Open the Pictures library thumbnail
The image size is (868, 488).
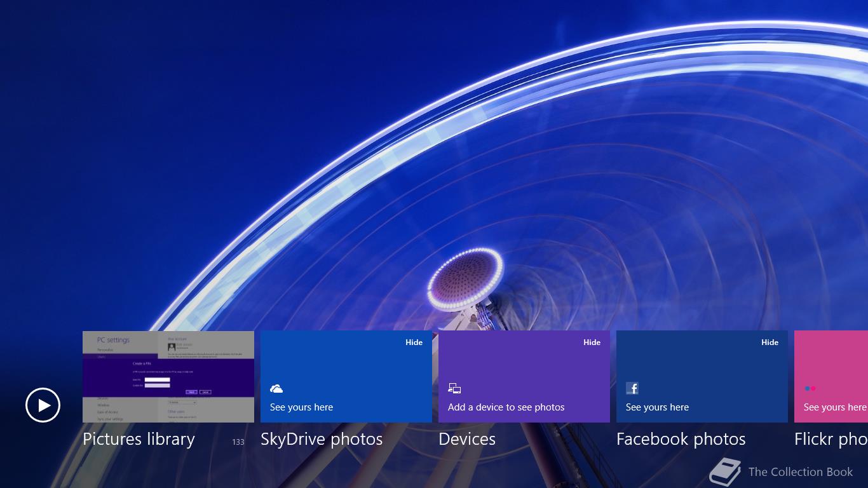click(x=168, y=376)
